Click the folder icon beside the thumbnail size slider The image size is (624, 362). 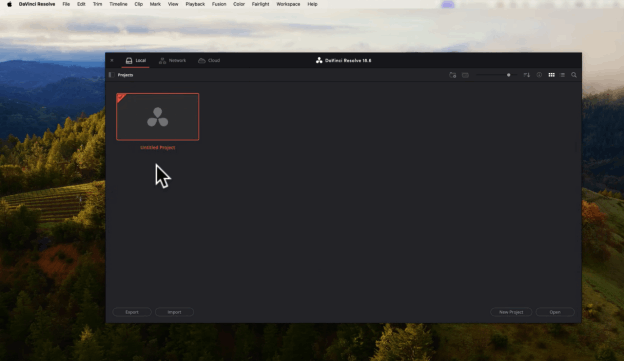click(465, 75)
